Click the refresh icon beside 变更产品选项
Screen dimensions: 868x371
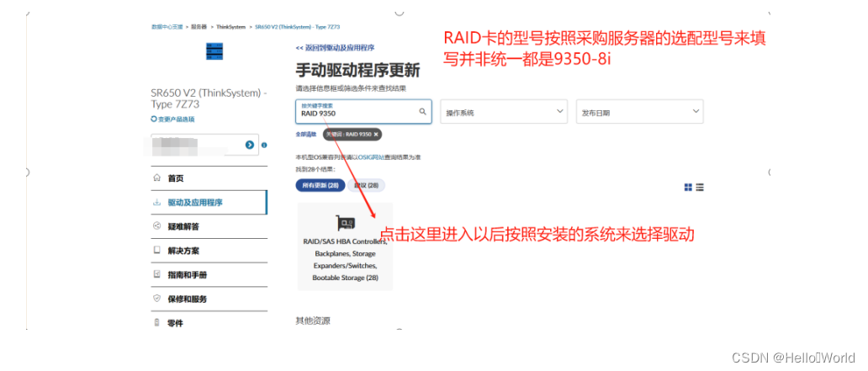pos(153,119)
